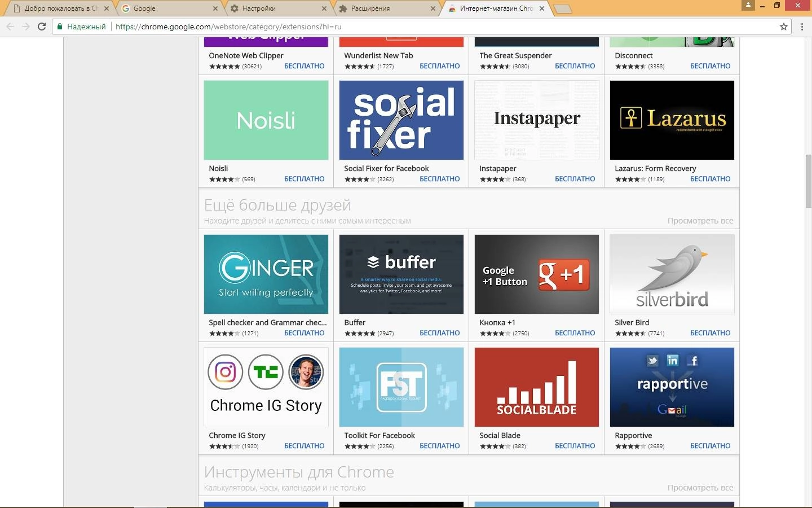
Task: Close the Настройки tab
Action: click(324, 8)
